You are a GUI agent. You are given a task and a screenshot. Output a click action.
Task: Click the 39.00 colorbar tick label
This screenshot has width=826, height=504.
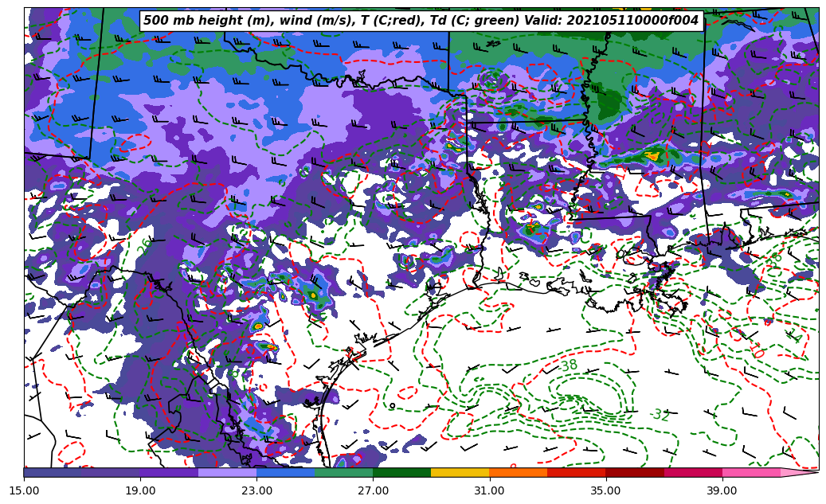click(x=722, y=490)
